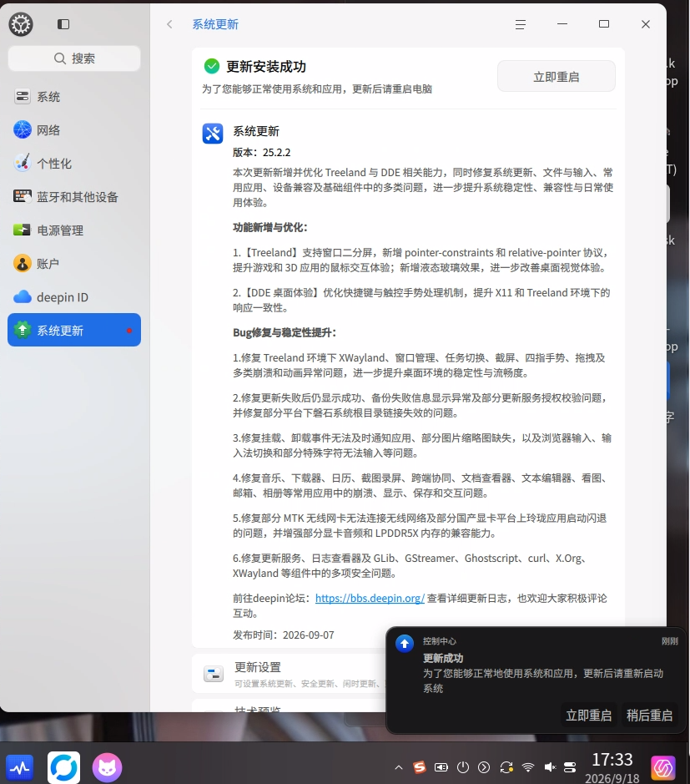Open 账户 settings category
690x784 pixels.
pos(74,264)
